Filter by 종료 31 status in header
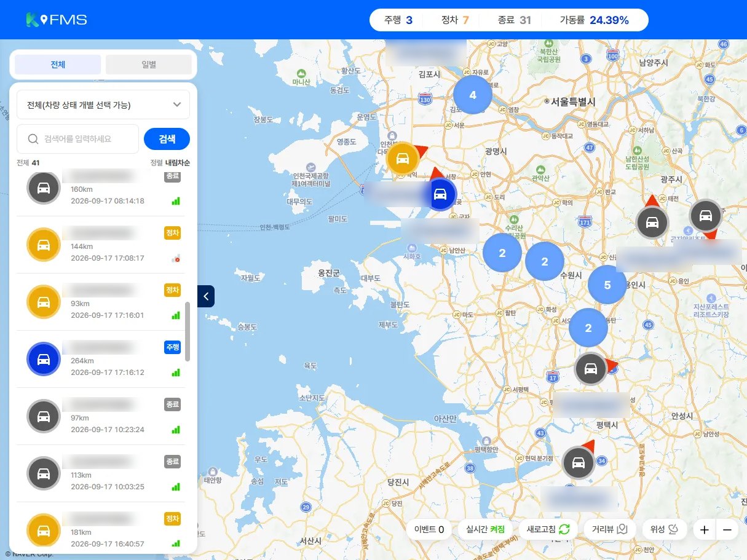The height and width of the screenshot is (560, 747). pos(515,20)
